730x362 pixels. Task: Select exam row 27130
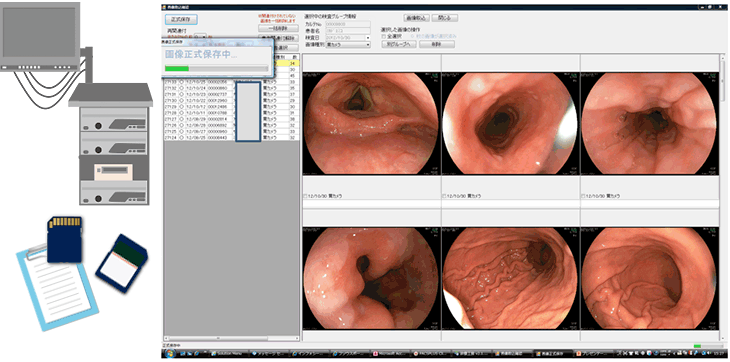[x=231, y=101]
